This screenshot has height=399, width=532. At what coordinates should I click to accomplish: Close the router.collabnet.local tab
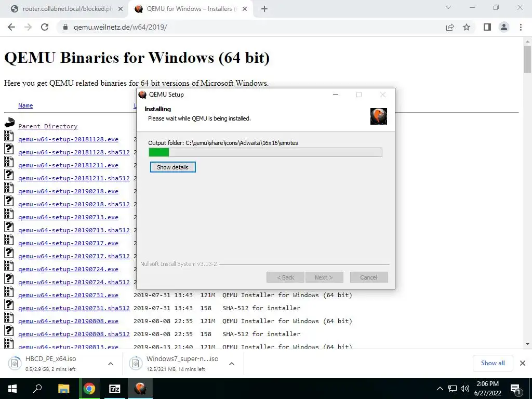coord(121,9)
